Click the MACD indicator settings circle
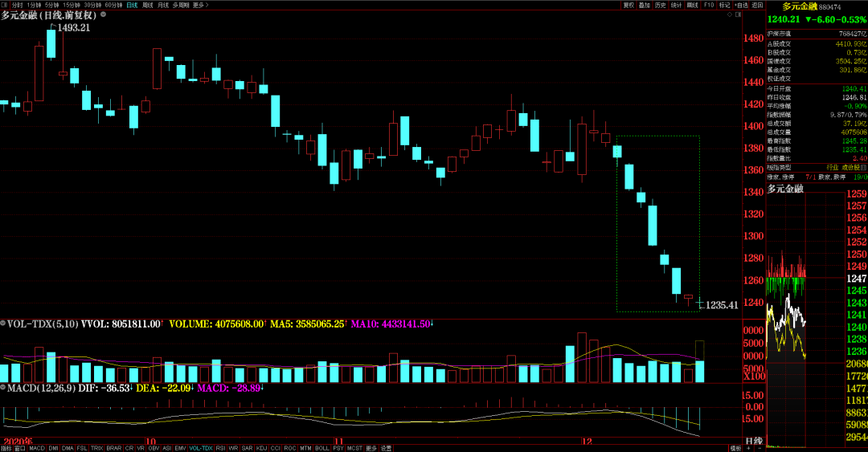 [3, 388]
